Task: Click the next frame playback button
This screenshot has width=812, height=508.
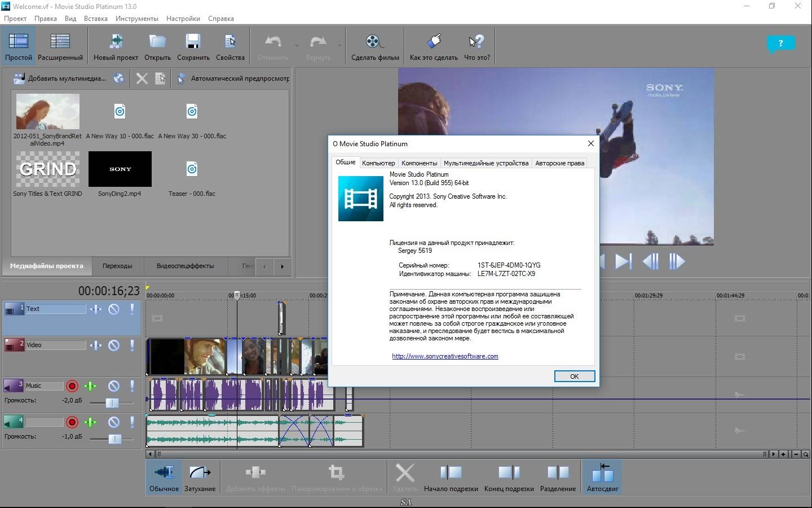Action: (x=676, y=261)
